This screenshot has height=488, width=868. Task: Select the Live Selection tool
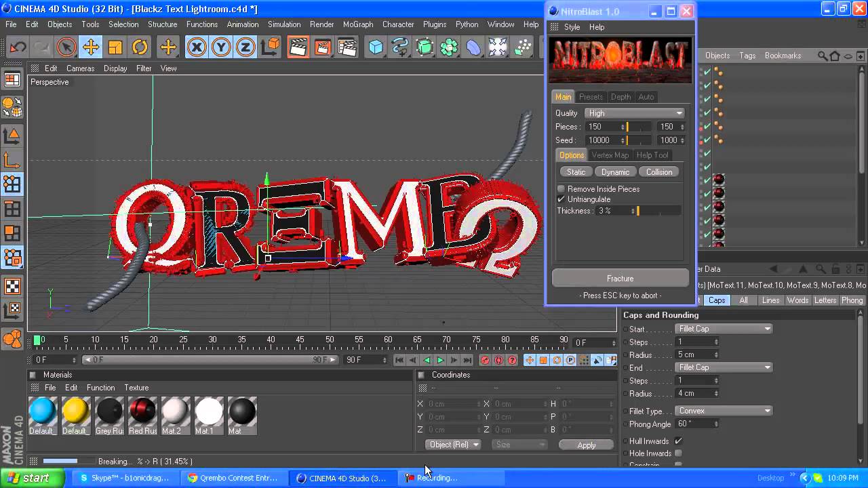tap(66, 47)
